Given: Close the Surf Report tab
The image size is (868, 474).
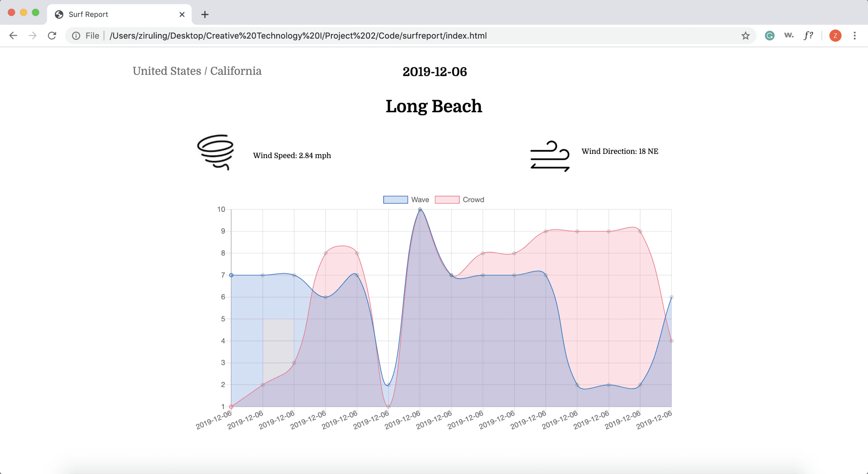Looking at the screenshot, I should 182,14.
